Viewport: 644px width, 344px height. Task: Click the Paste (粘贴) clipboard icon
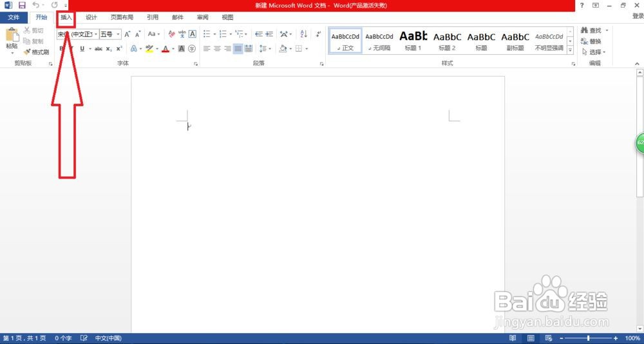[x=12, y=35]
